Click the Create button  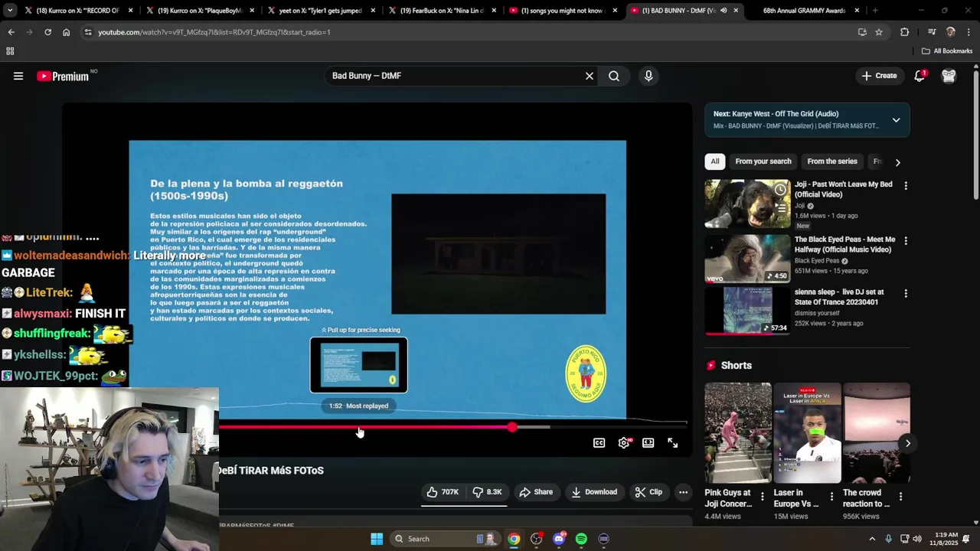point(879,76)
